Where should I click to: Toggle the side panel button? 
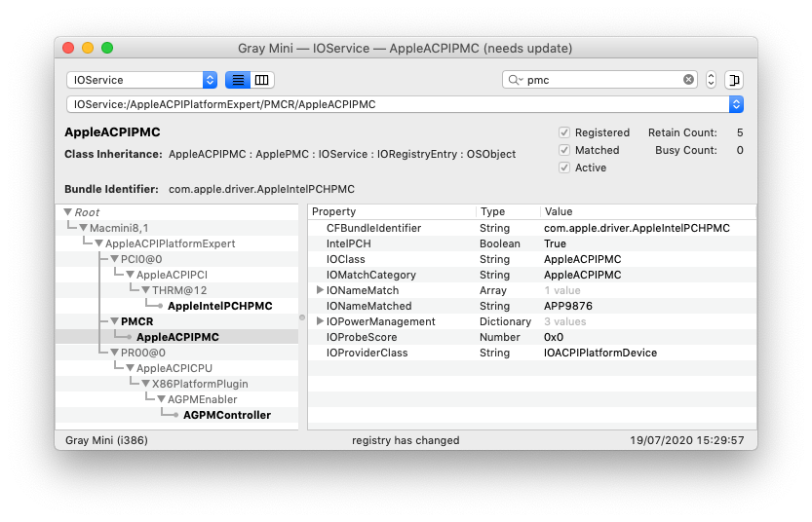tap(734, 80)
